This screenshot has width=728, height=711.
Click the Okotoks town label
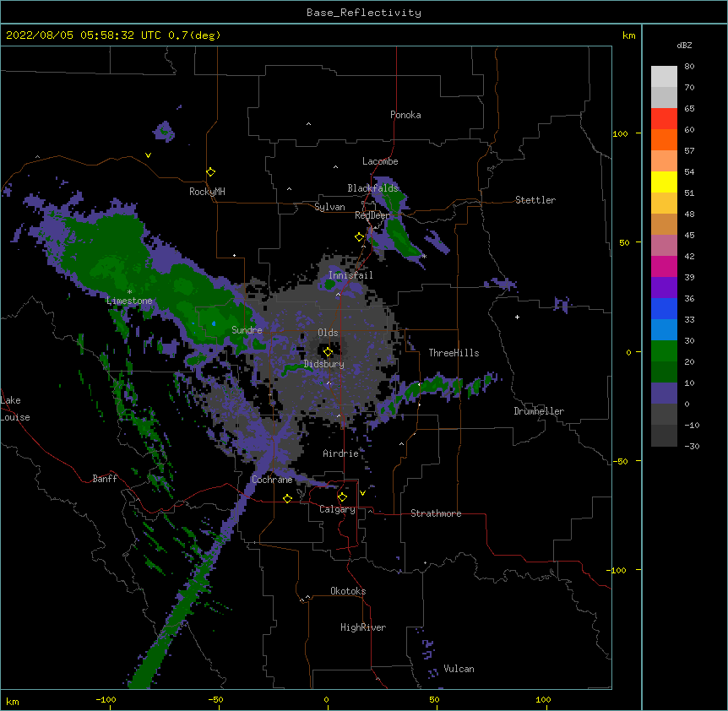tap(348, 591)
